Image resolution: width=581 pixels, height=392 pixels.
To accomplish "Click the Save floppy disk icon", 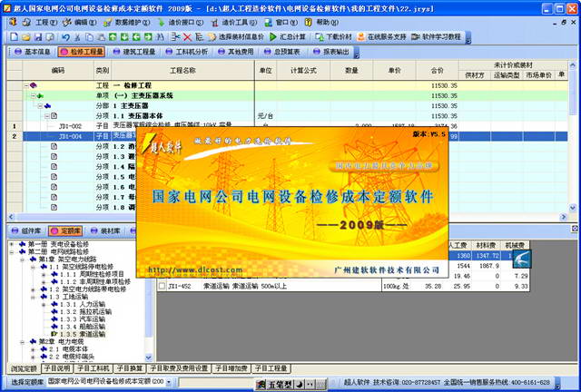I will [x=38, y=36].
